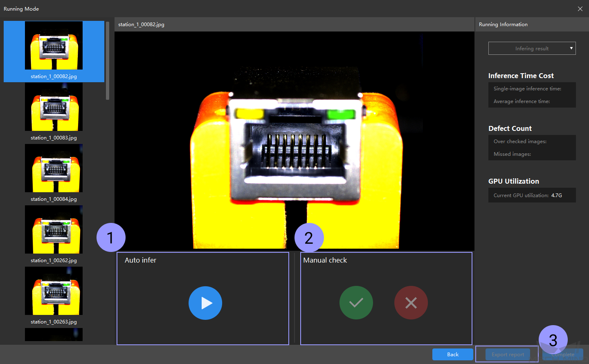Click the 'Missed images:' text
589x364 pixels.
(512, 154)
